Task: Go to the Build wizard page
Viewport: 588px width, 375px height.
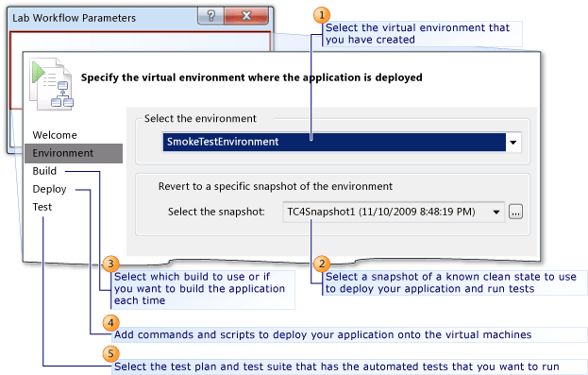Action: [44, 171]
